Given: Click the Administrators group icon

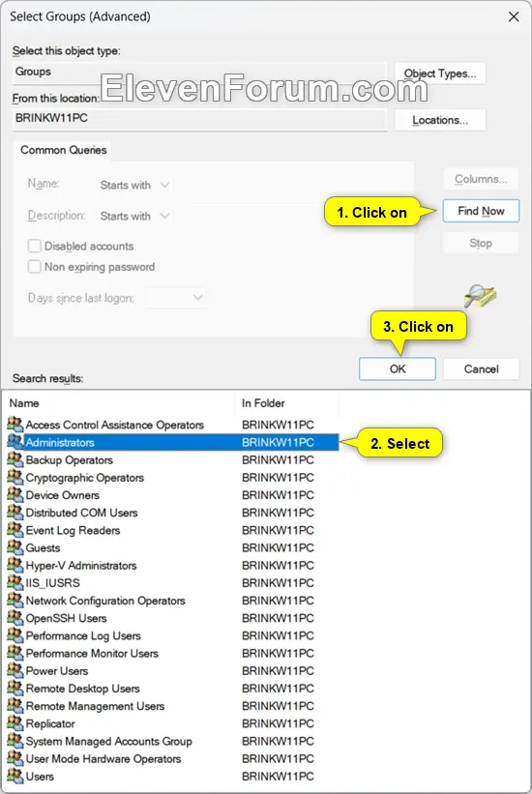Looking at the screenshot, I should pos(15,442).
